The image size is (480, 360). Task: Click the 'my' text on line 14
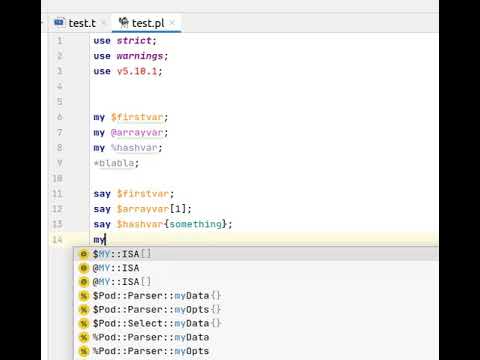99,240
